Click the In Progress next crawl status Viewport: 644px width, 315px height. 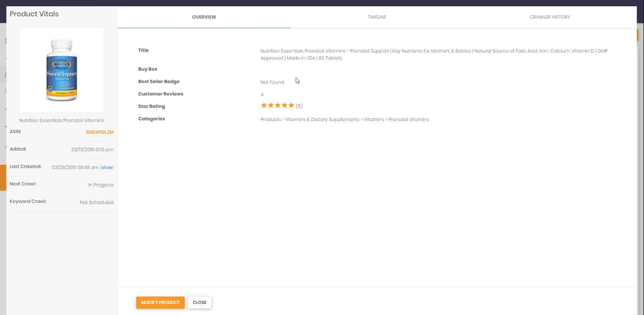101,185
